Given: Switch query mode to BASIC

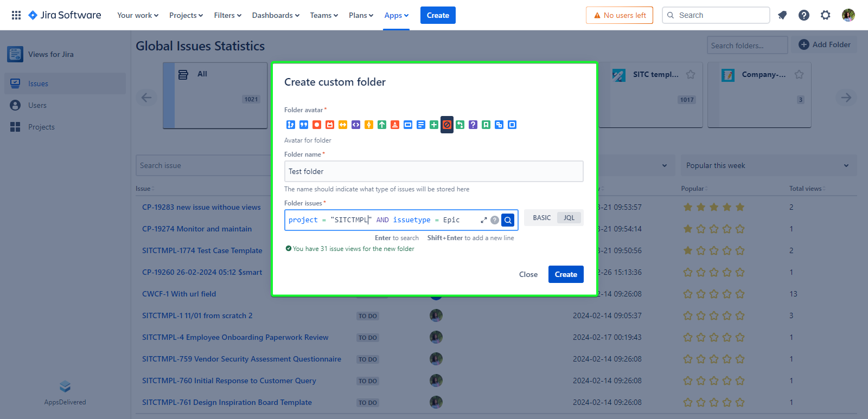Looking at the screenshot, I should [541, 218].
